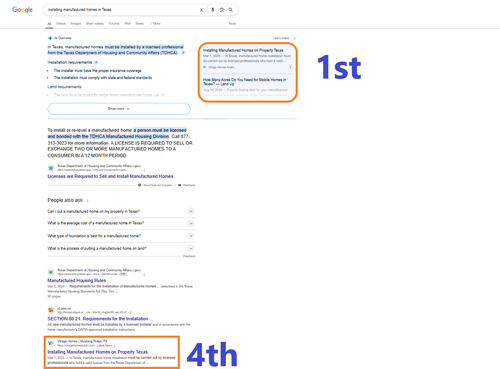Image resolution: width=500 pixels, height=369 pixels.
Task: Click "Village Homes Austin" source label in AI card
Action: (221, 67)
